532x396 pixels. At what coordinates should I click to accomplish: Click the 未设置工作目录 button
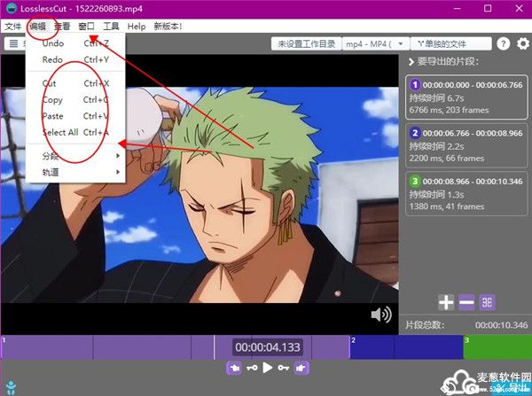click(x=307, y=44)
